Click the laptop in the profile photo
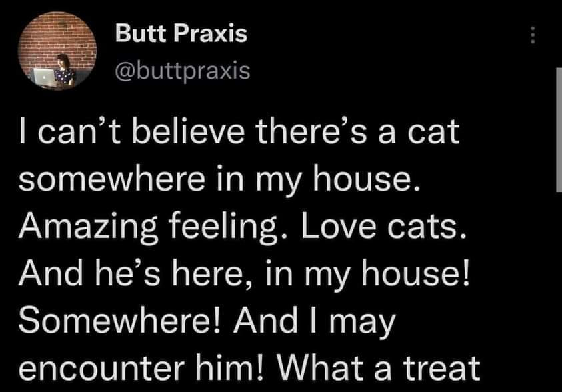This screenshot has height=392, width=562. click(x=43, y=76)
